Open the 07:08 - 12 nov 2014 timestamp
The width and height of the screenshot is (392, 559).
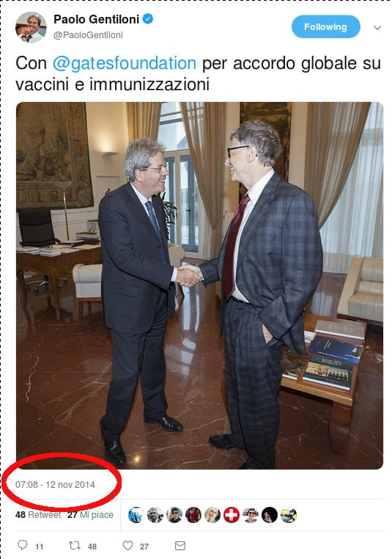coord(55,484)
